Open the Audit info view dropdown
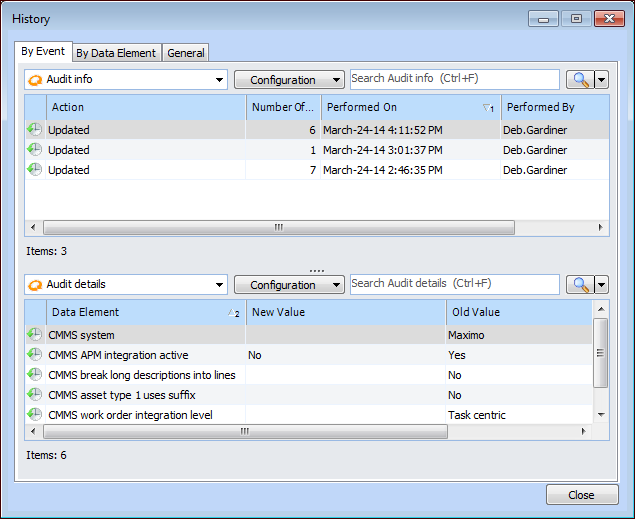This screenshot has height=519, width=635. pyautogui.click(x=220, y=80)
